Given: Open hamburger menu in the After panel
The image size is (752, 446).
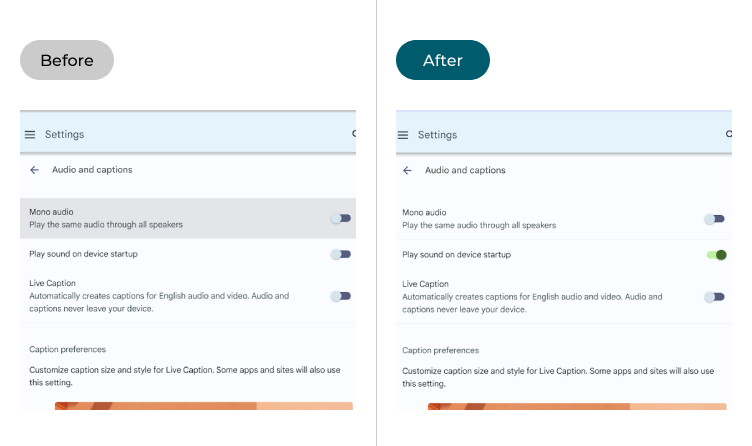Looking at the screenshot, I should coord(403,135).
